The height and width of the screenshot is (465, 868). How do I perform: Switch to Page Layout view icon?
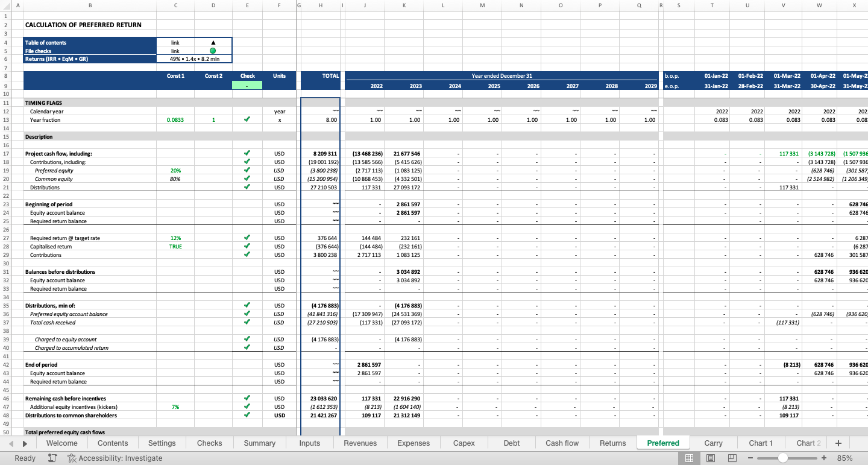pos(711,458)
